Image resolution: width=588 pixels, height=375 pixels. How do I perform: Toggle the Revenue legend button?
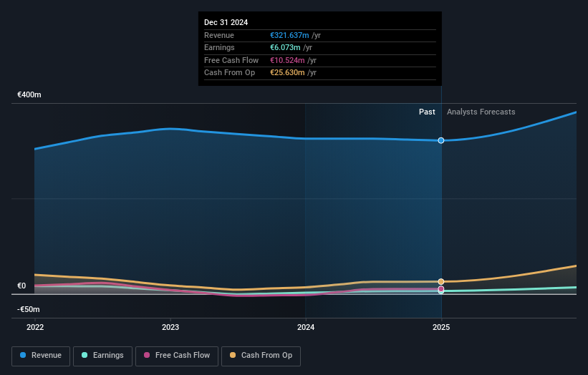click(41, 356)
